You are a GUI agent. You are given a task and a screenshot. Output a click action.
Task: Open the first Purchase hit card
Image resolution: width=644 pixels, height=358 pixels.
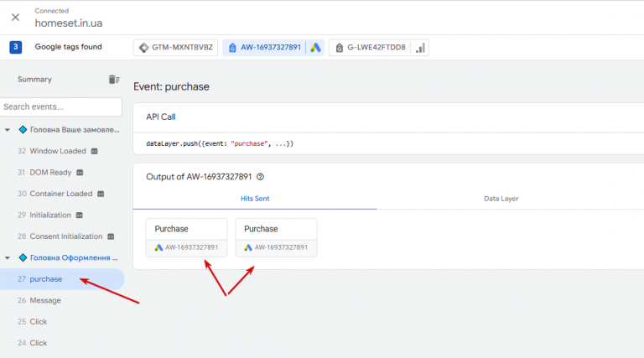pos(186,238)
